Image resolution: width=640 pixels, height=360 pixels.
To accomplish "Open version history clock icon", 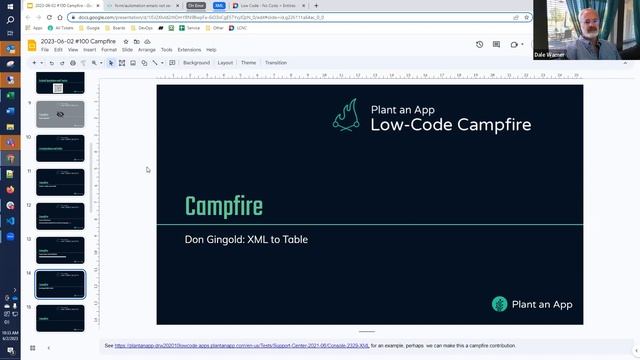I will [x=480, y=44].
